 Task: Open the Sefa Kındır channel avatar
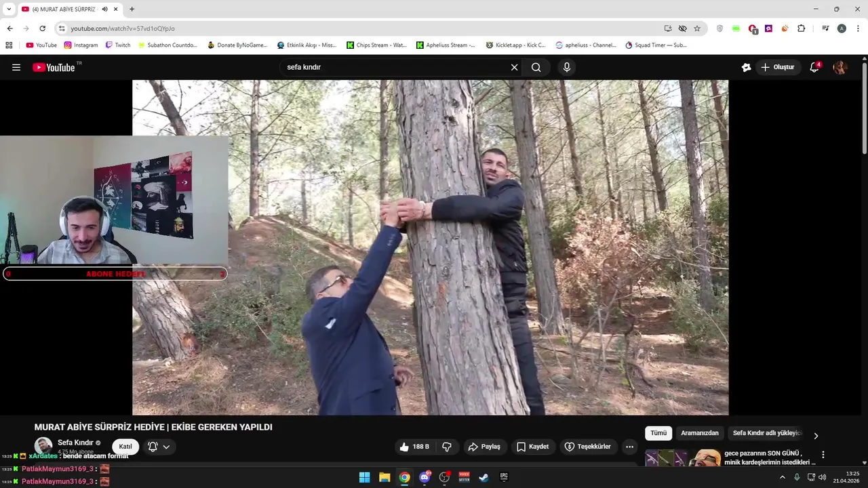pos(43,446)
